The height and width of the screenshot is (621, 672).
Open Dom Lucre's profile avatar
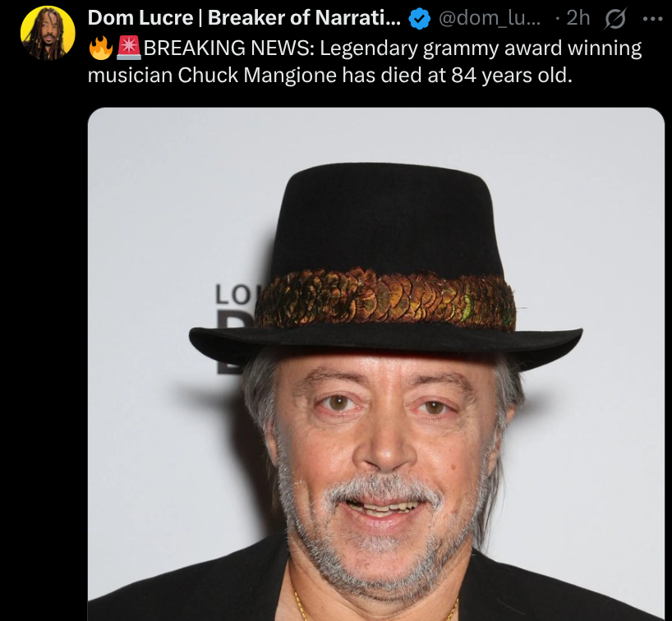point(48,33)
